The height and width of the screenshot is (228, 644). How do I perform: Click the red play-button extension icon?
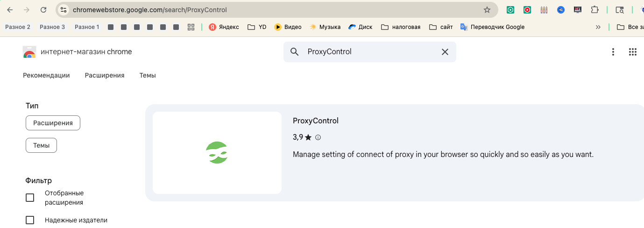point(527,10)
